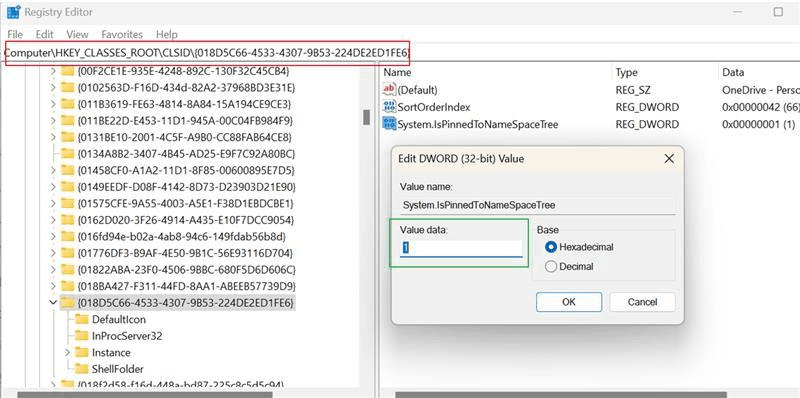Viewport: 800px width, 398px height.
Task: Select the Hexadecimal base option
Action: tap(551, 247)
